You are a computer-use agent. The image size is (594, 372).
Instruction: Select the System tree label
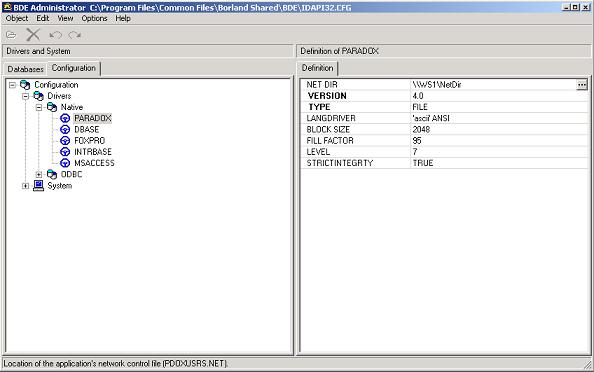point(59,186)
